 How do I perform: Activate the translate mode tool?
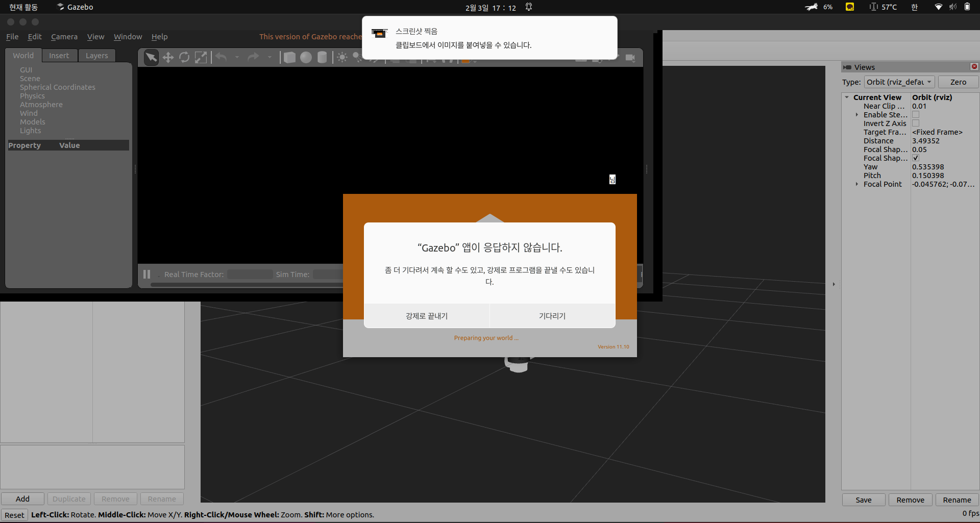tap(168, 57)
